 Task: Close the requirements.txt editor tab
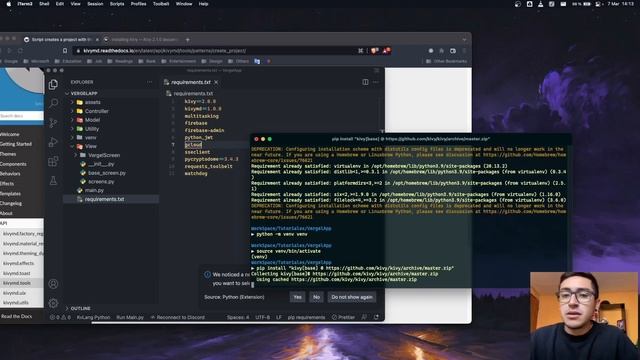point(216,82)
